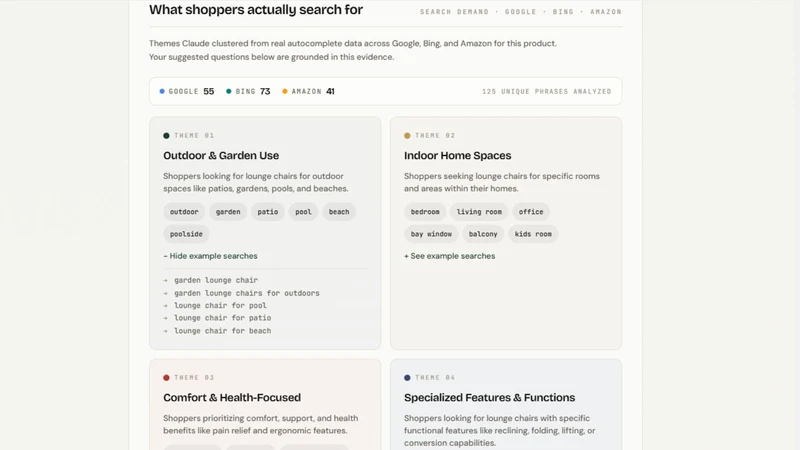
Task: Click the 'THEME 02' label
Action: (435, 136)
